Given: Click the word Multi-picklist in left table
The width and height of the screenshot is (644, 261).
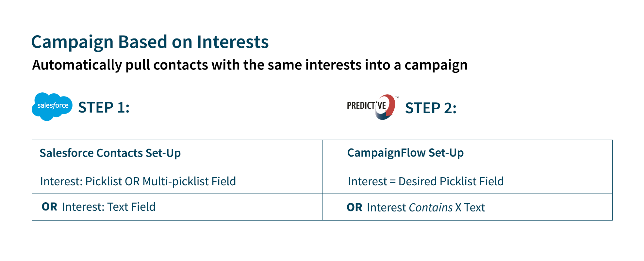Looking at the screenshot, I should 176,181.
